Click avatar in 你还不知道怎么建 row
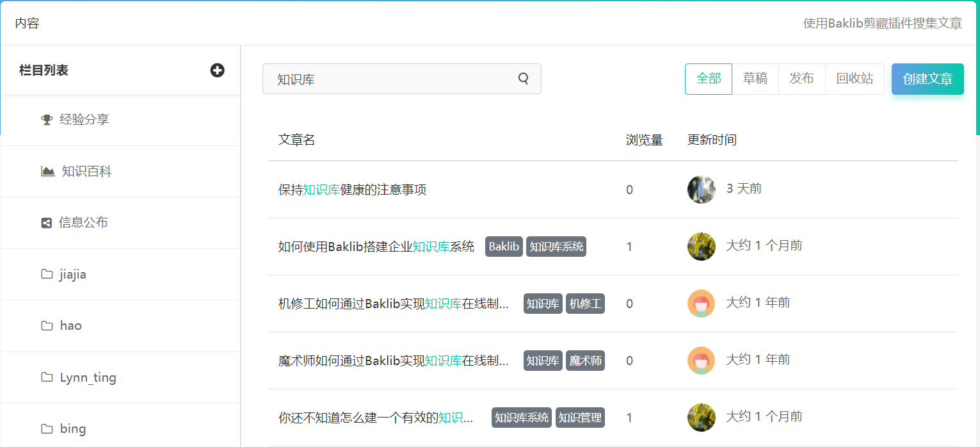 click(702, 418)
